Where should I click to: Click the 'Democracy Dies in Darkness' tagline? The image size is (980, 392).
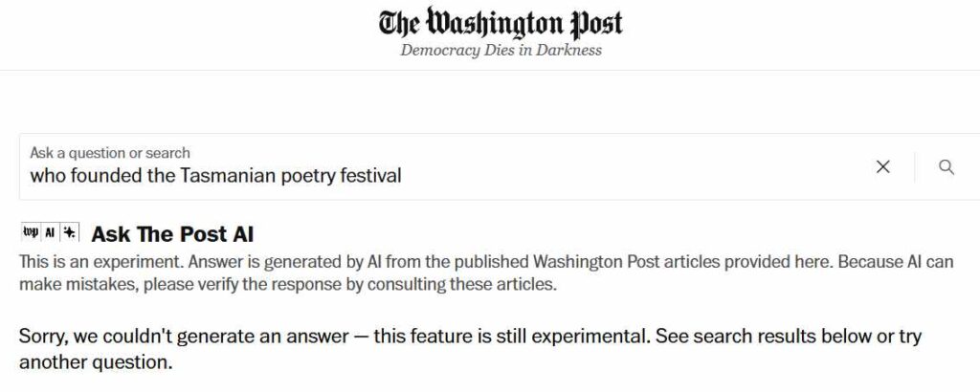click(501, 51)
